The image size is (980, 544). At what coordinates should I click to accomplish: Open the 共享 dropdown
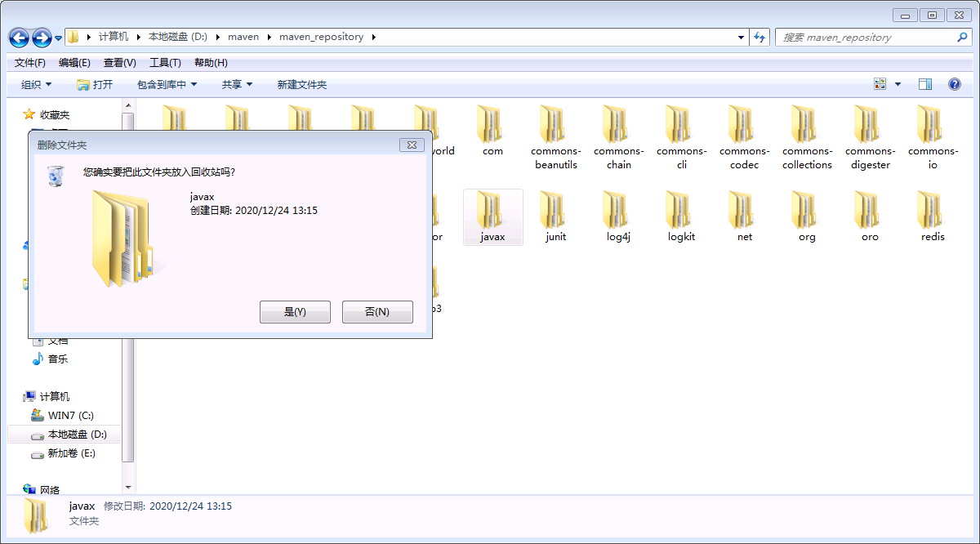point(237,84)
